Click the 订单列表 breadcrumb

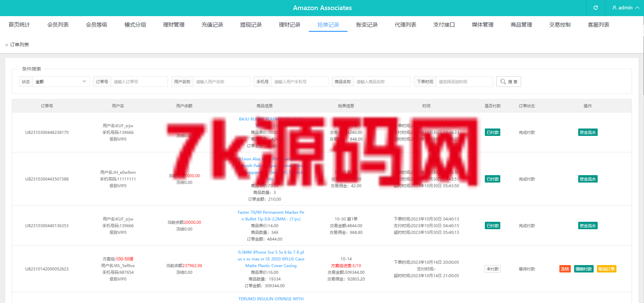(19, 45)
